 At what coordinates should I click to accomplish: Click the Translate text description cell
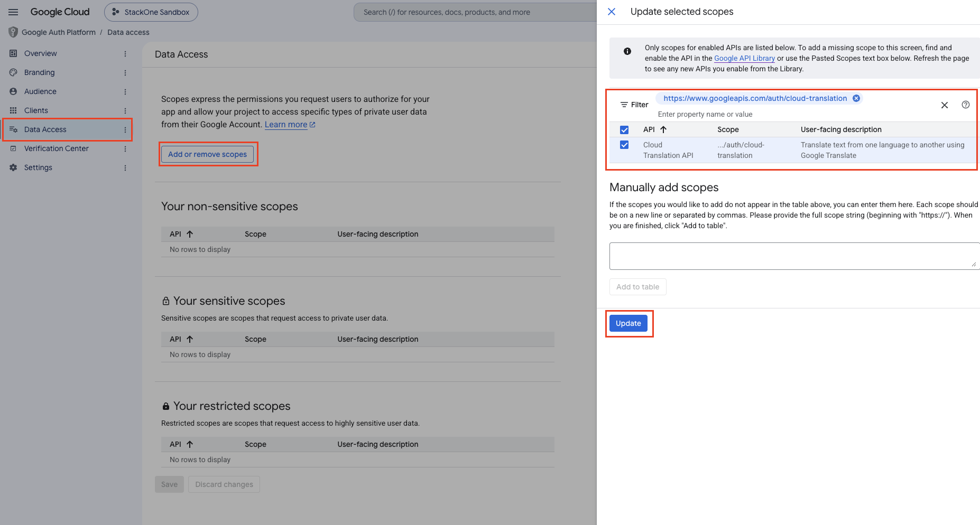(882, 150)
